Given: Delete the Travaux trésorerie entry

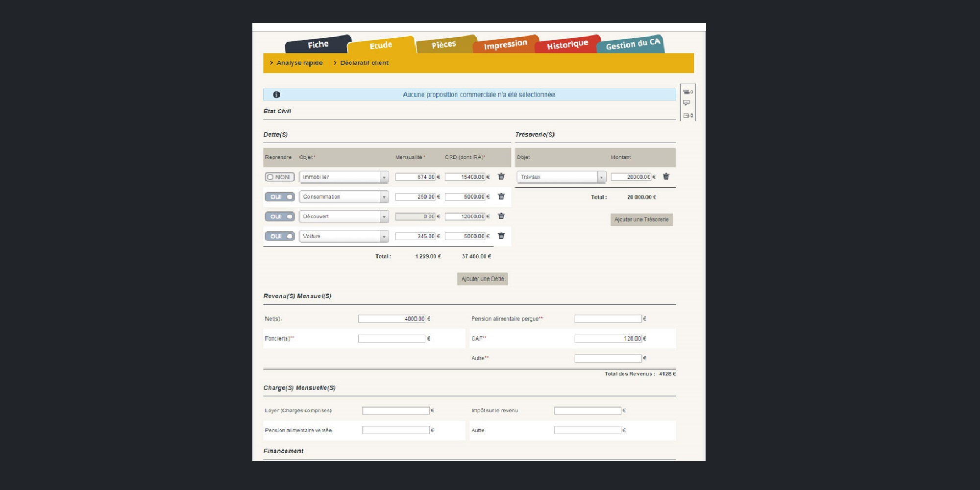Looking at the screenshot, I should pos(666,176).
